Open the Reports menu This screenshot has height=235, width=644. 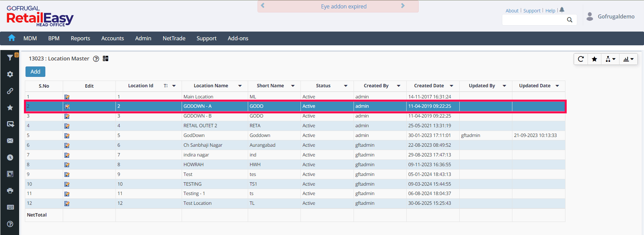click(x=80, y=38)
